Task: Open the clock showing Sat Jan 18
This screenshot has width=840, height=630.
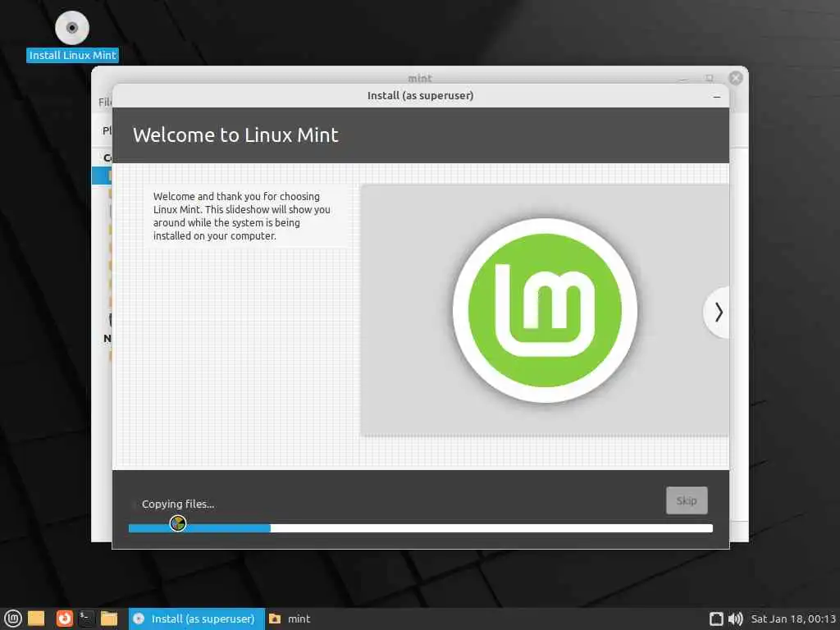Action: pyautogui.click(x=793, y=619)
